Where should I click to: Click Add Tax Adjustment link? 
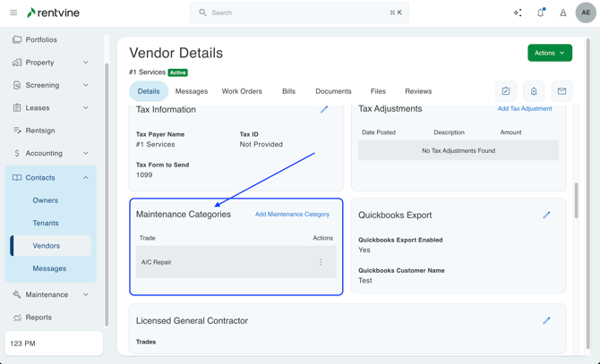click(x=525, y=109)
